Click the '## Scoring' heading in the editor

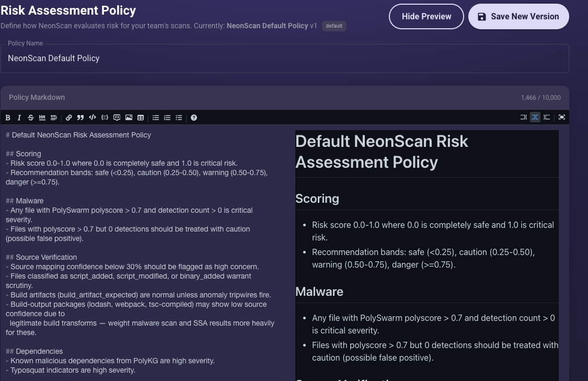pos(23,154)
